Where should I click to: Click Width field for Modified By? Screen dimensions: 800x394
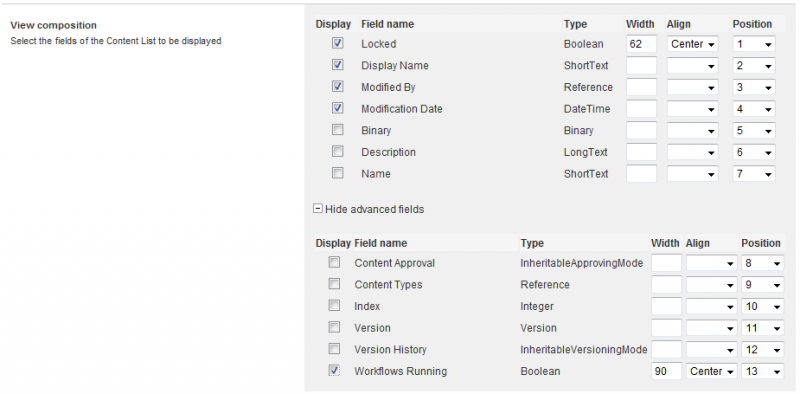click(641, 87)
